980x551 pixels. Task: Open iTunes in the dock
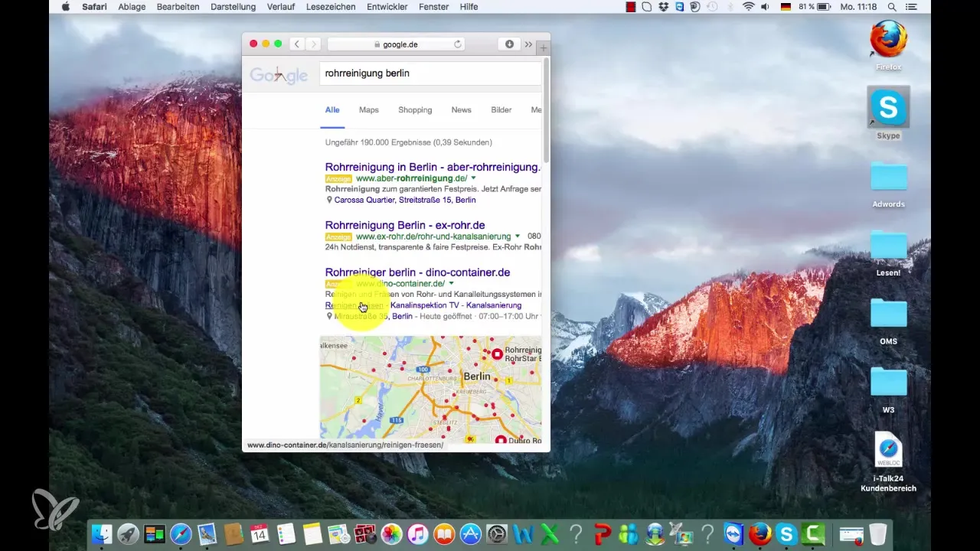coord(417,533)
